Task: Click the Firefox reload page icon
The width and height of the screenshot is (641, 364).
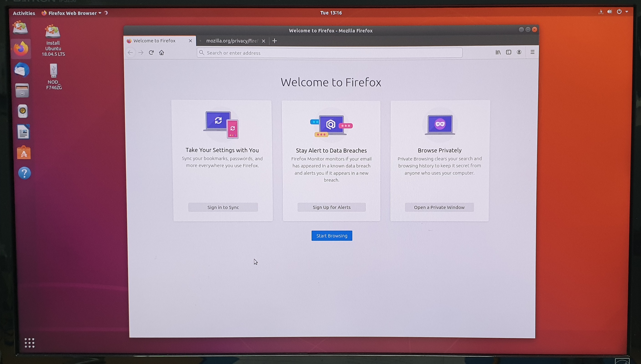Action: pos(151,53)
